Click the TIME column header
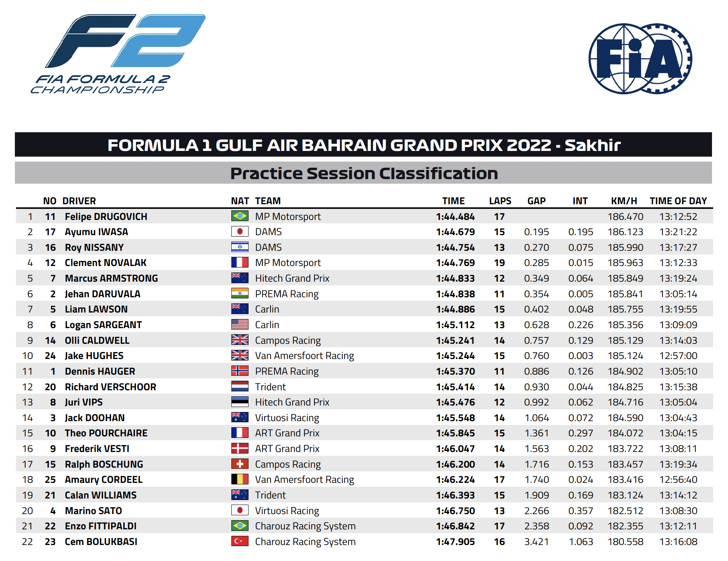 tap(454, 201)
